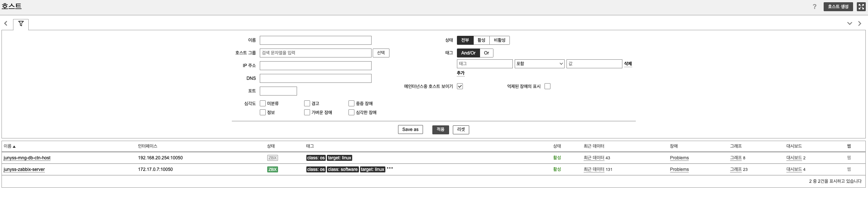This screenshot has height=203, width=868.
Task: Enable 억제된 장애의 표시 checkbox
Action: click(547, 86)
